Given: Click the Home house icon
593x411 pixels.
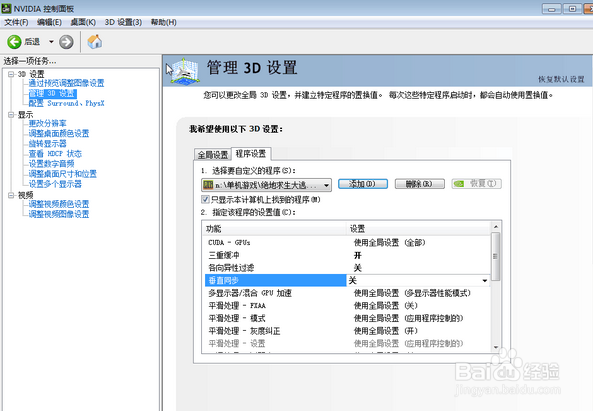Looking at the screenshot, I should pyautogui.click(x=95, y=42).
